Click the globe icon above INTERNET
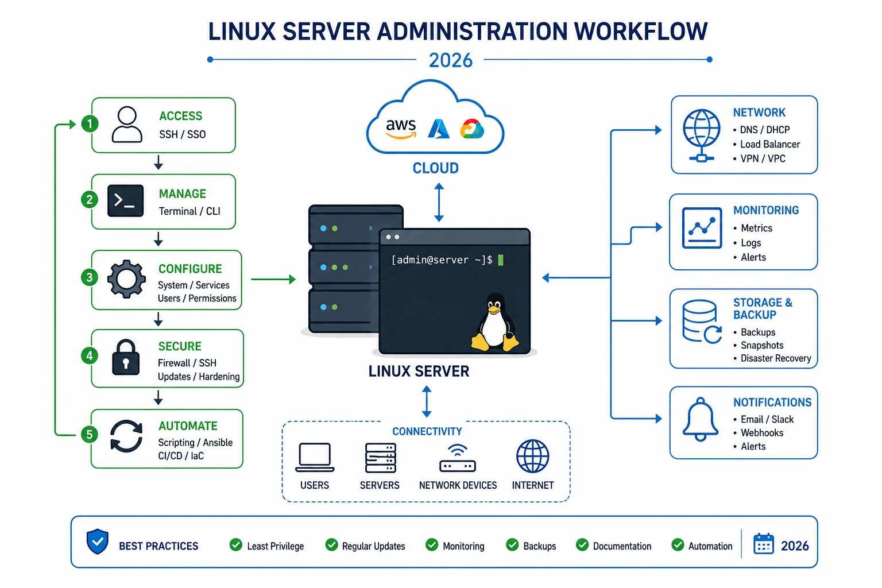Viewport: 882px width, 588px height. (533, 457)
